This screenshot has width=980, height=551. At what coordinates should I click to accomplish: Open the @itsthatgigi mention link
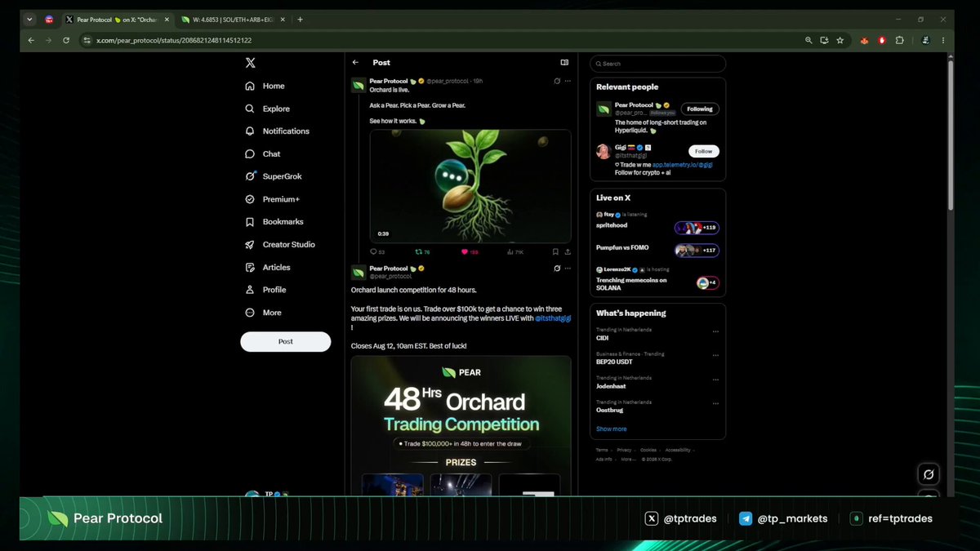[553, 318]
